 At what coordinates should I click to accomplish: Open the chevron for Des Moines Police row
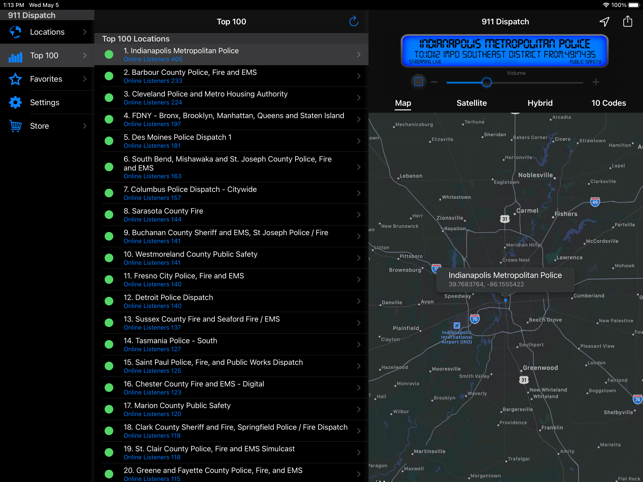coord(359,141)
